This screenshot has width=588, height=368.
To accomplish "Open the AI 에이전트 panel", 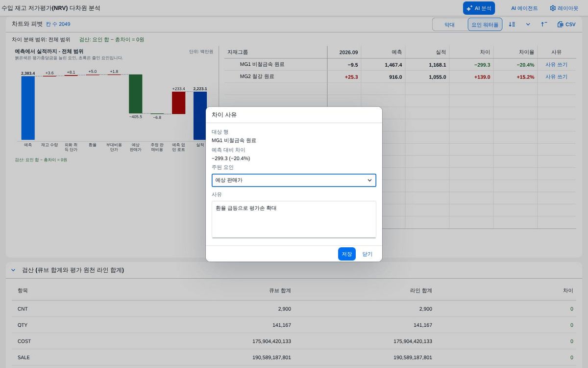I will click(x=524, y=8).
